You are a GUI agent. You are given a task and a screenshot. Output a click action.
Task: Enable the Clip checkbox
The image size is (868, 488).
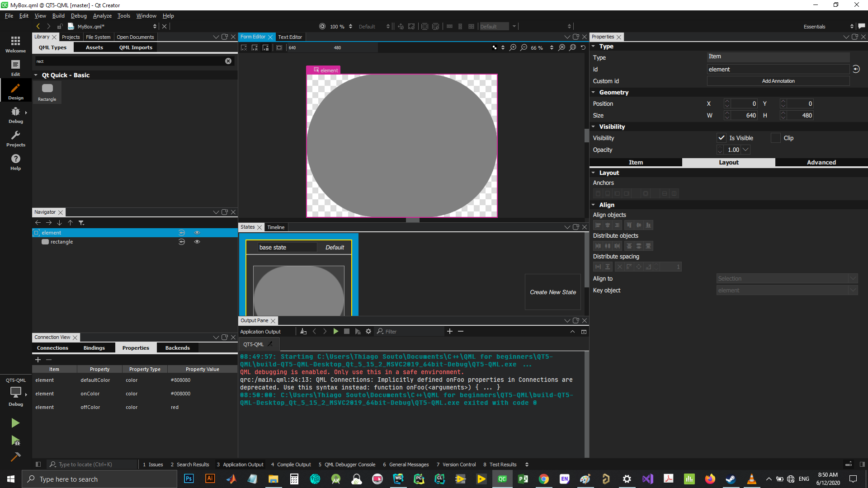(x=775, y=138)
